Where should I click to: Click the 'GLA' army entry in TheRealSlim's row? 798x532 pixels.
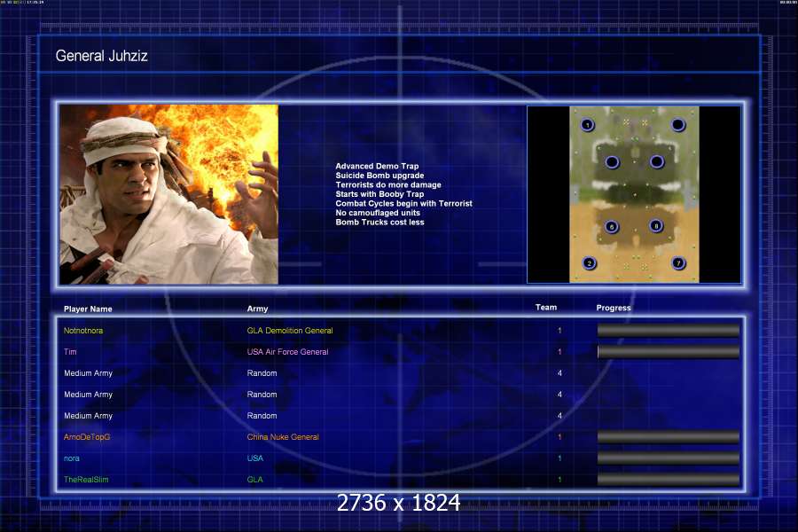pyautogui.click(x=255, y=480)
